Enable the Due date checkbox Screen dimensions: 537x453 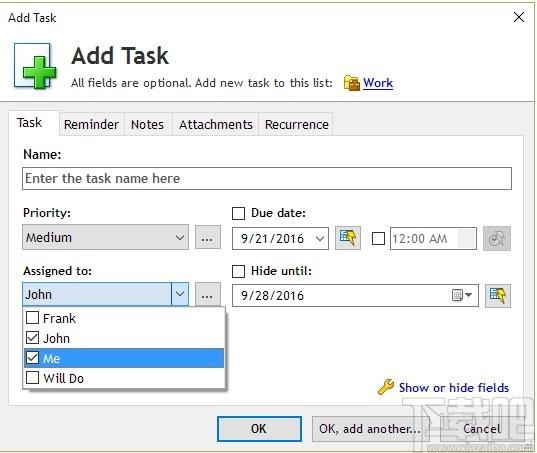click(x=238, y=213)
